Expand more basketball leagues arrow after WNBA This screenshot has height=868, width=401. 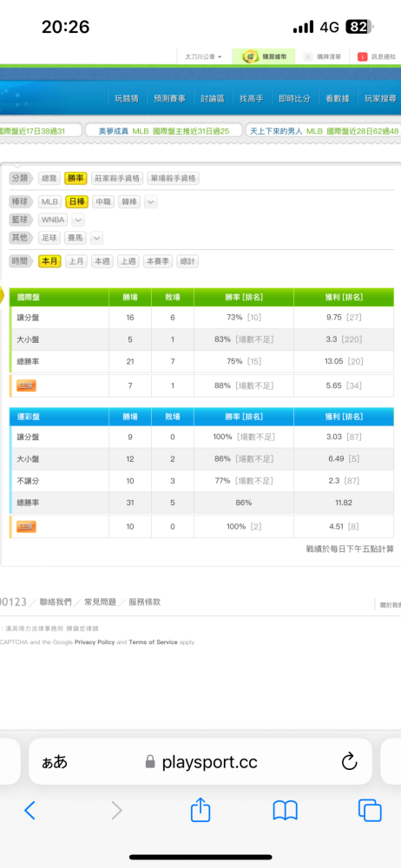point(79,220)
